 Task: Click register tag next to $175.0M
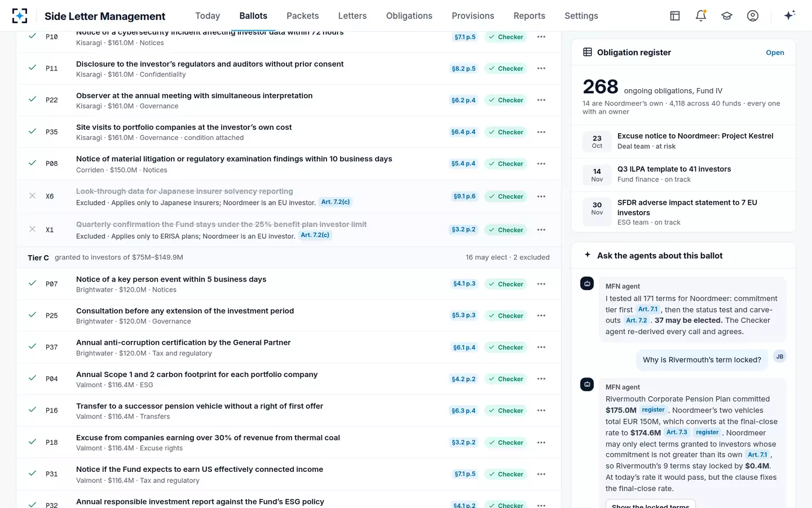coord(653,410)
